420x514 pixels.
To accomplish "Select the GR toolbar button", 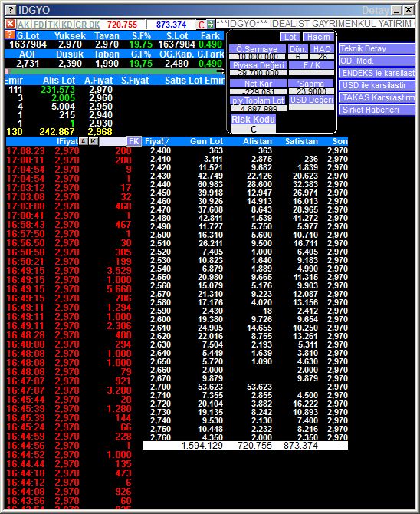I will [80, 25].
